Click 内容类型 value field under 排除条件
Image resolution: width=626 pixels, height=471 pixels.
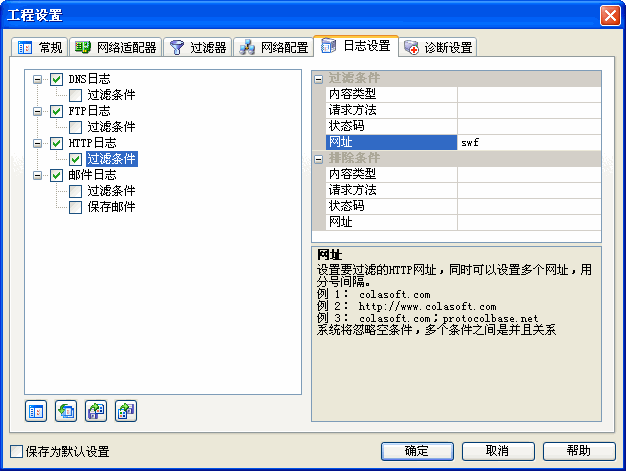click(x=529, y=174)
